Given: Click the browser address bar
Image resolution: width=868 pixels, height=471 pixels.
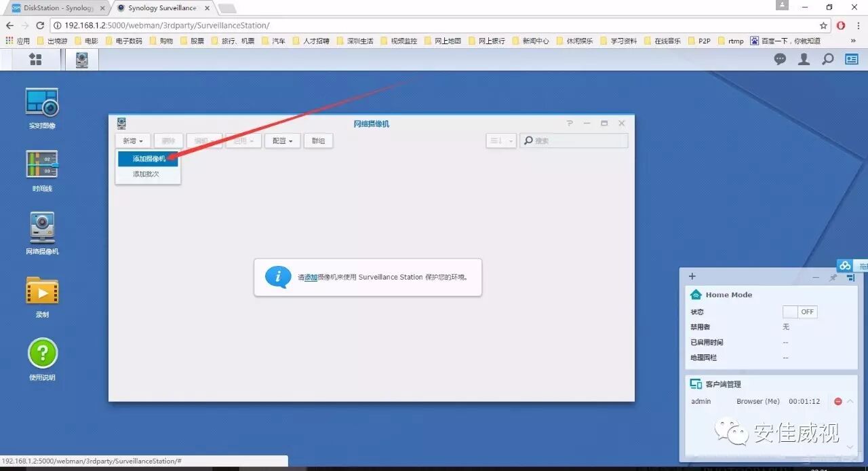Looking at the screenshot, I should [x=434, y=25].
